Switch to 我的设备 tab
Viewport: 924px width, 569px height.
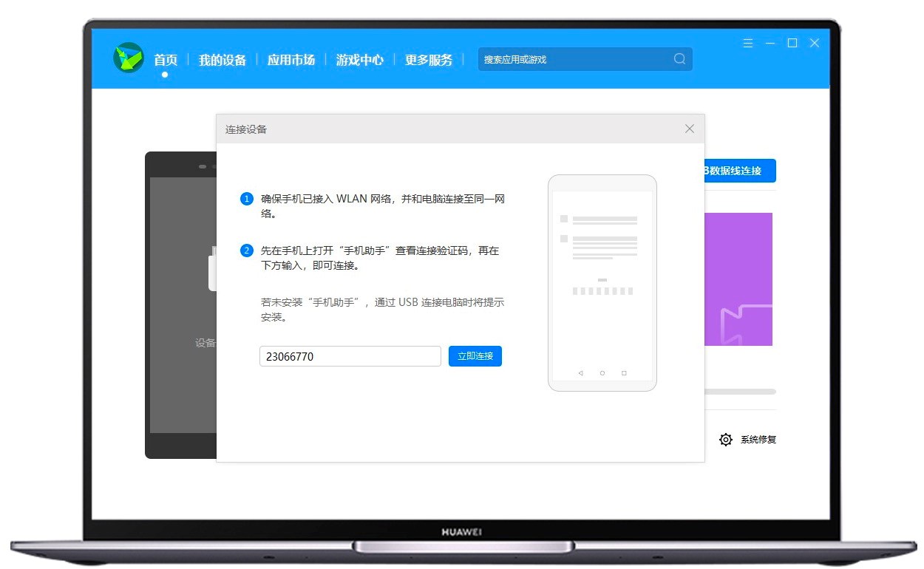coord(222,60)
